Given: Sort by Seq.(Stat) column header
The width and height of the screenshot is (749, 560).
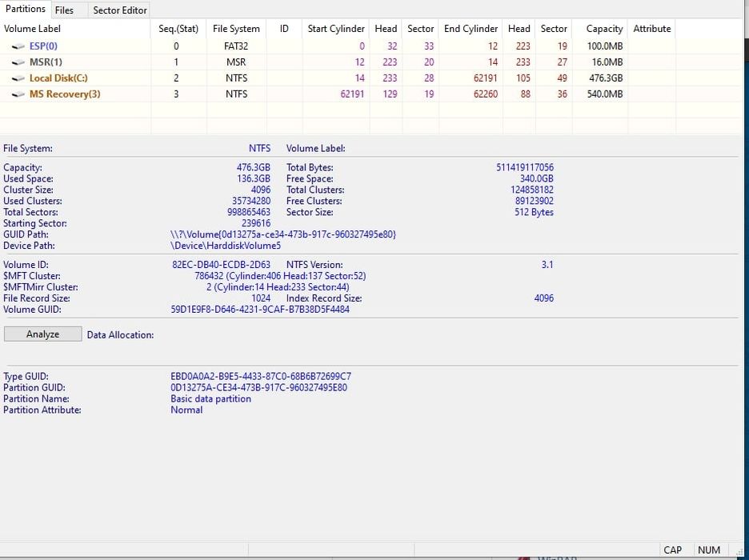Looking at the screenshot, I should [x=178, y=29].
